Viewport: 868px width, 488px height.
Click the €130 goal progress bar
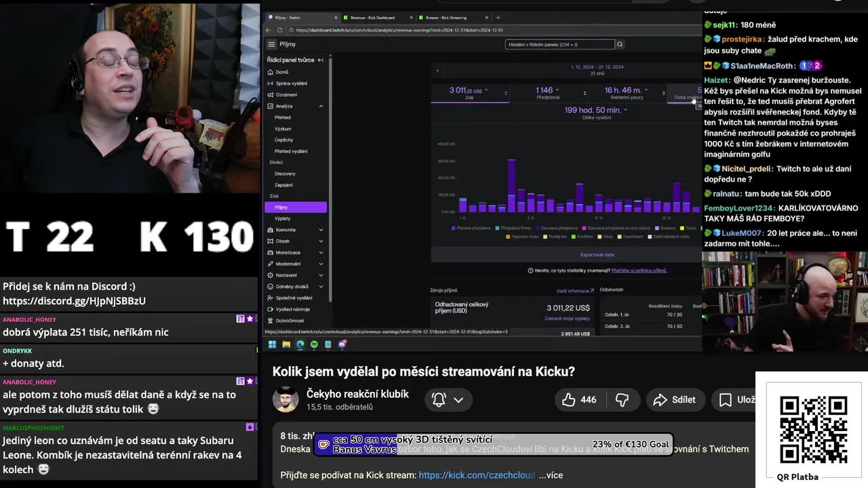click(x=494, y=445)
